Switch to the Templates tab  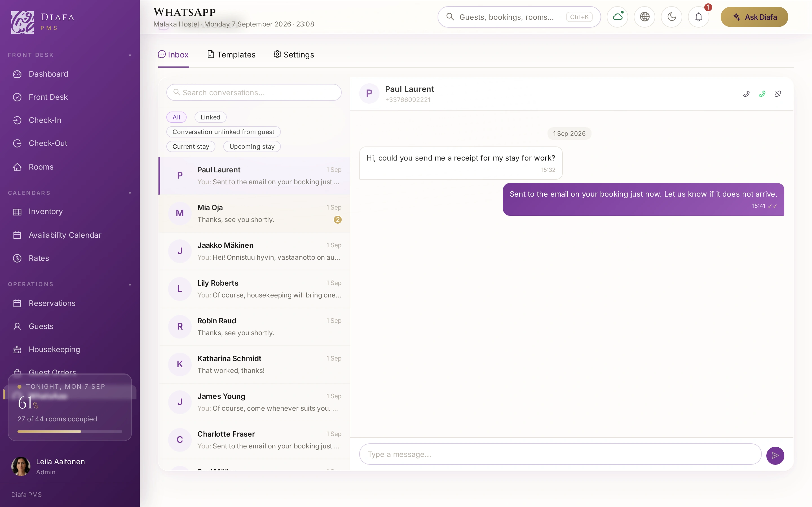pos(231,55)
